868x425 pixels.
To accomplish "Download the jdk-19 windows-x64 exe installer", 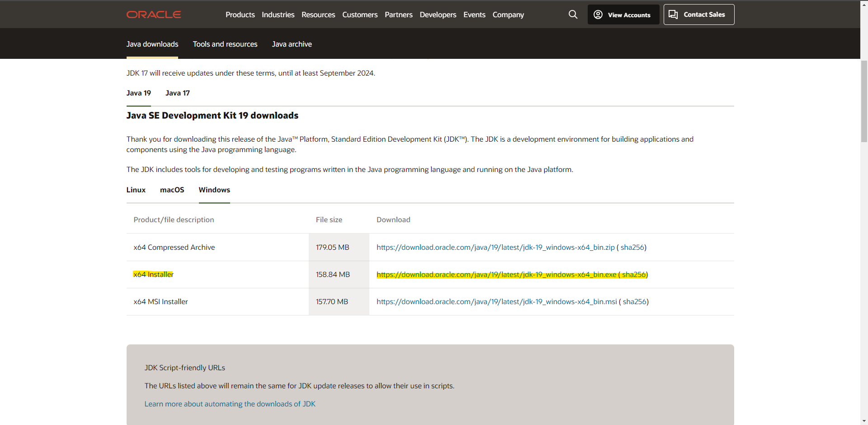I will (x=496, y=274).
